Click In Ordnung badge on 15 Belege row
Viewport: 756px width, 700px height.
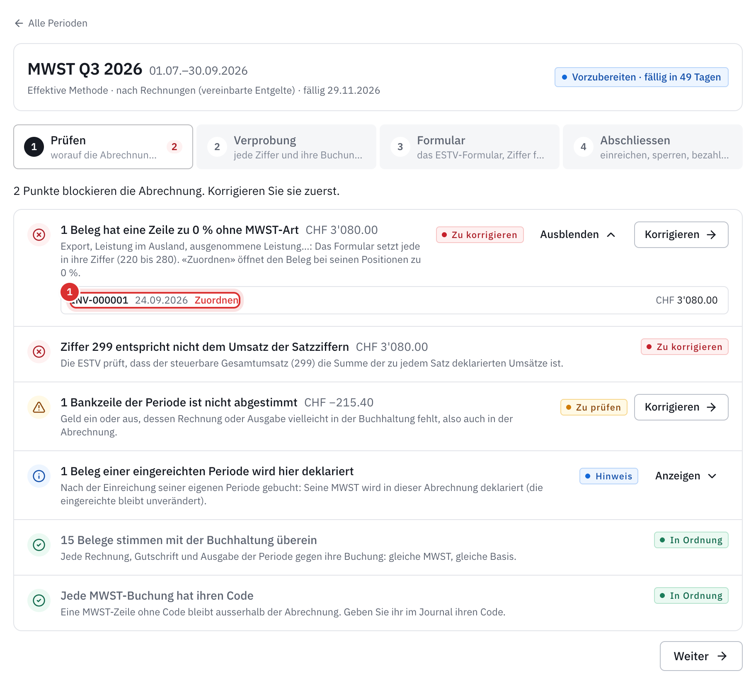pos(691,540)
